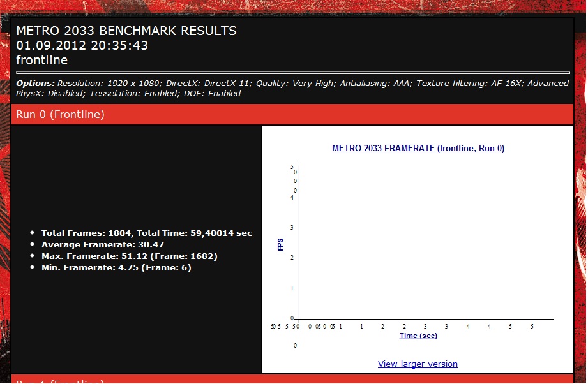Select the Antialiasing: AAA option text
This screenshot has width=588, height=384.
click(x=376, y=84)
